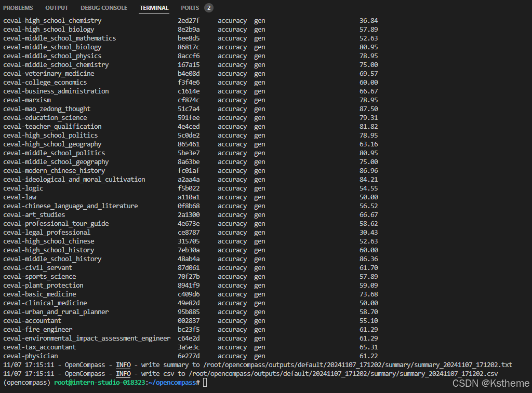Click the ~/opencompass path in prompt
532x393 pixels.
172,383
